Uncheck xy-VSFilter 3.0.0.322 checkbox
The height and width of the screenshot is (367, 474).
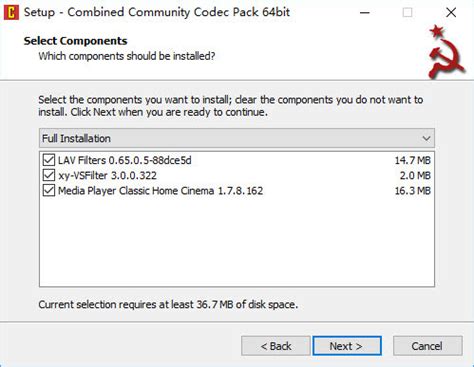pyautogui.click(x=49, y=175)
